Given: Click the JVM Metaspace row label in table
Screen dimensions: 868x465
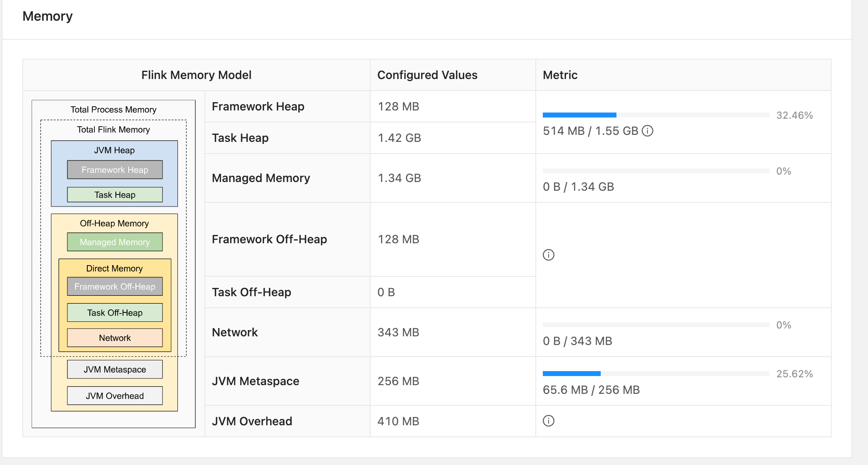Looking at the screenshot, I should (x=256, y=381).
